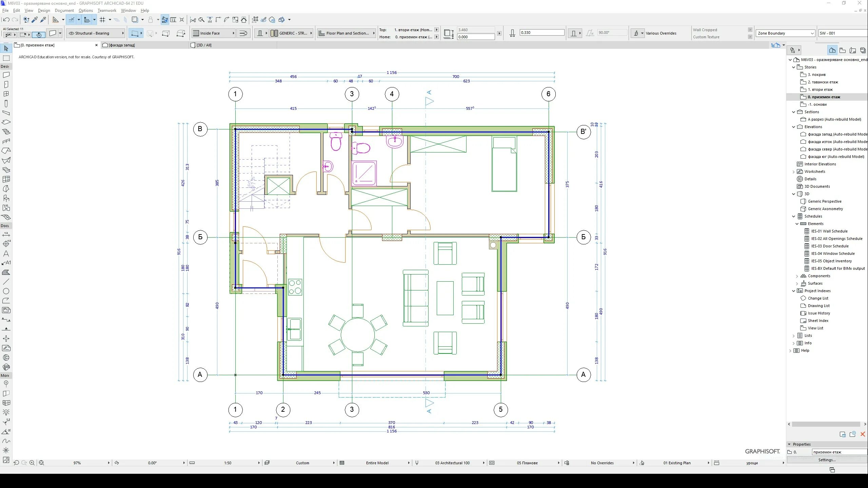Viewport: 868px width, 488px height.
Task: Switch to the фасада запад tab
Action: tap(121, 45)
